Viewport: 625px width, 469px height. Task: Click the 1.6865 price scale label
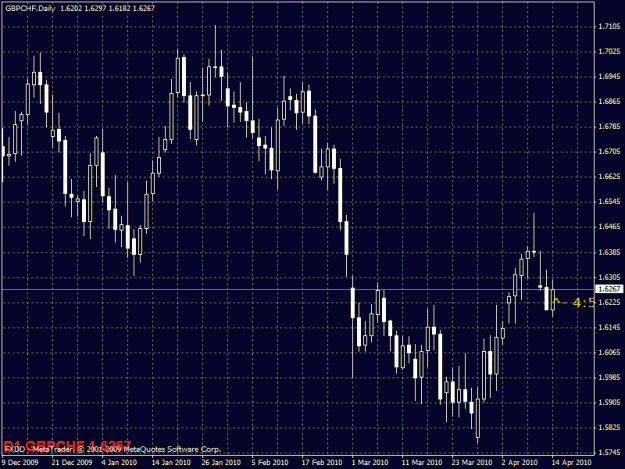tap(609, 101)
